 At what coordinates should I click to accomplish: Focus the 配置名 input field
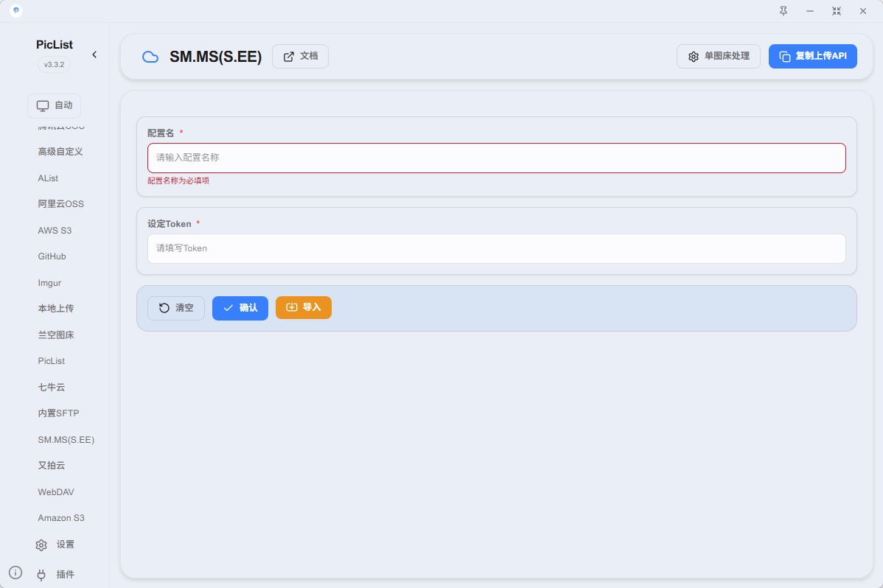[x=496, y=158]
